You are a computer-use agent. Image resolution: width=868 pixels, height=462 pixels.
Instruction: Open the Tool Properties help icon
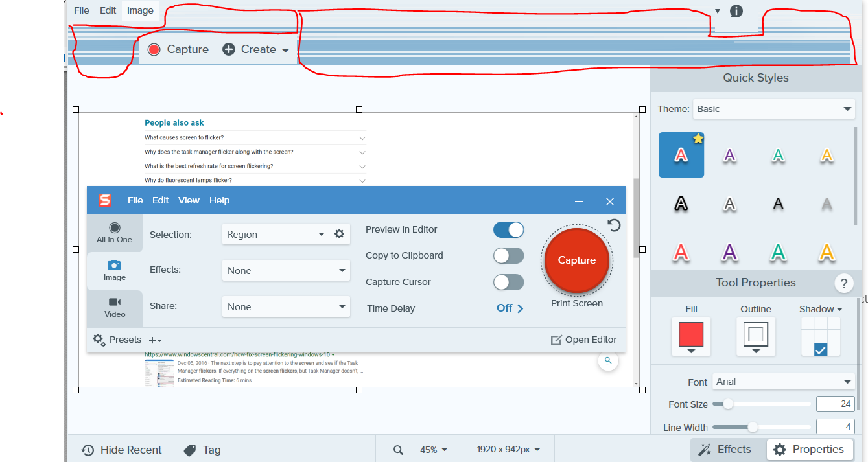point(843,283)
